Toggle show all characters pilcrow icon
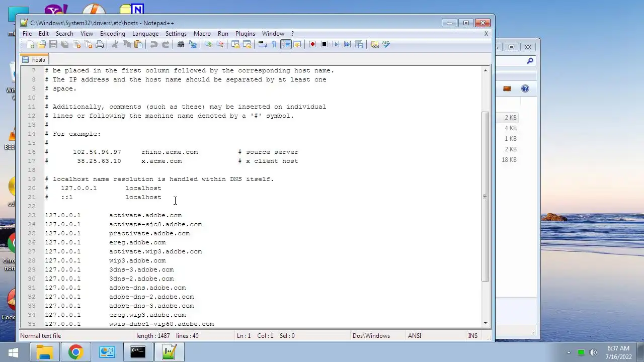 pos(274,45)
